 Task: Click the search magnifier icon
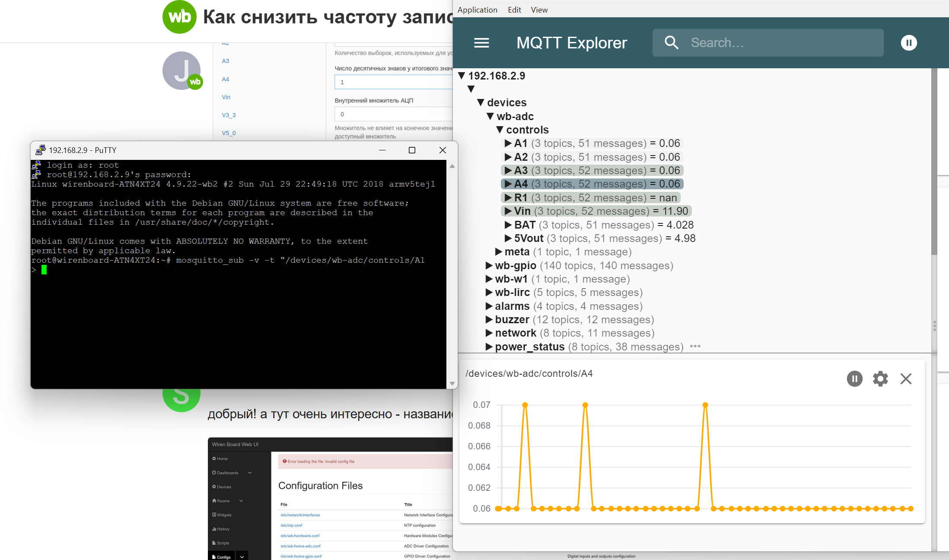pos(671,43)
